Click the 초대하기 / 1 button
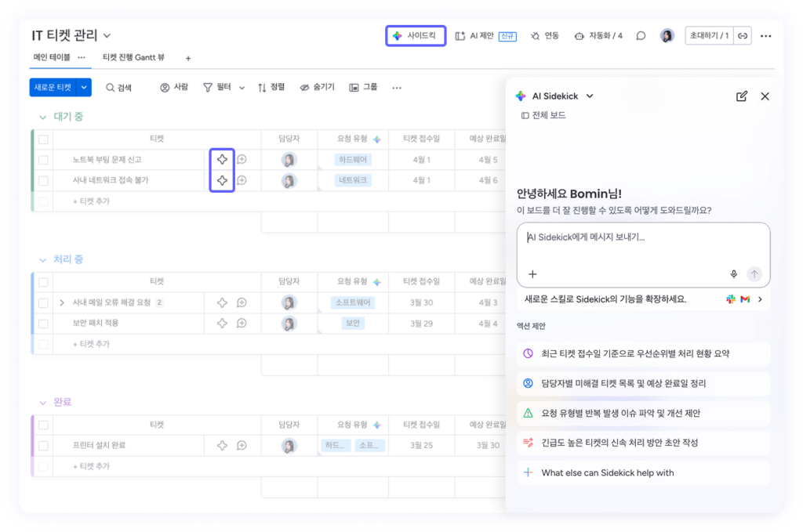The height and width of the screenshot is (532, 803). (707, 35)
